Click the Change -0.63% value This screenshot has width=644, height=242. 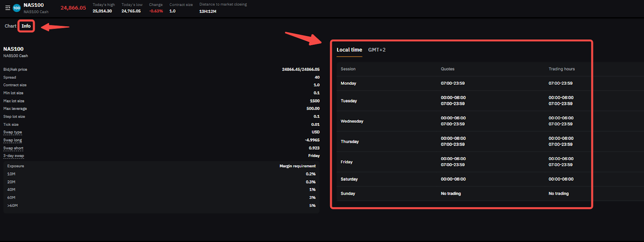[156, 11]
